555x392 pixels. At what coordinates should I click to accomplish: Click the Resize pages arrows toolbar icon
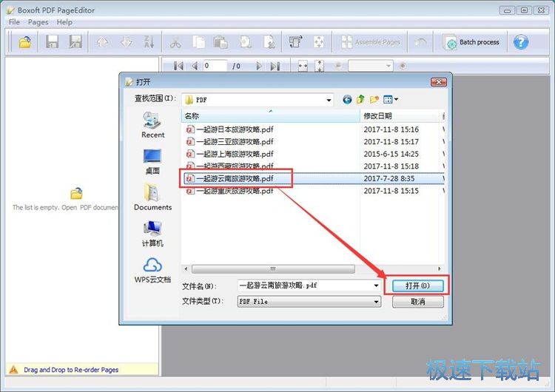click(318, 42)
